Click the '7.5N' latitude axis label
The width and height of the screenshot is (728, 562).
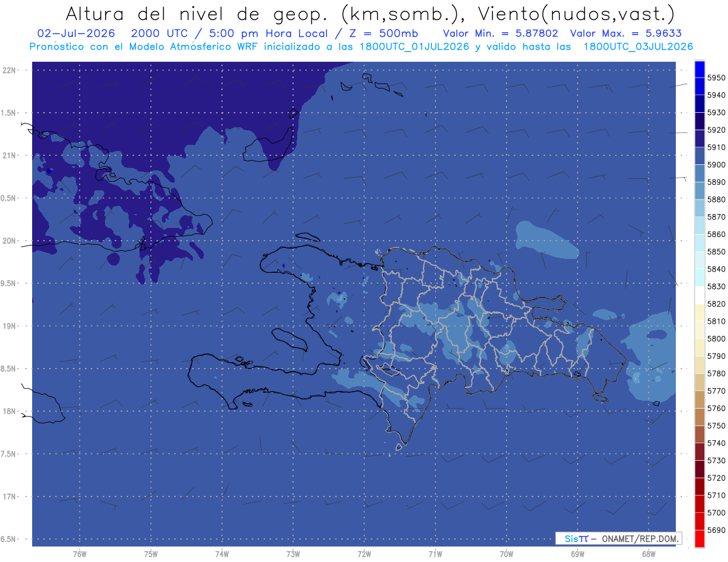[9, 454]
